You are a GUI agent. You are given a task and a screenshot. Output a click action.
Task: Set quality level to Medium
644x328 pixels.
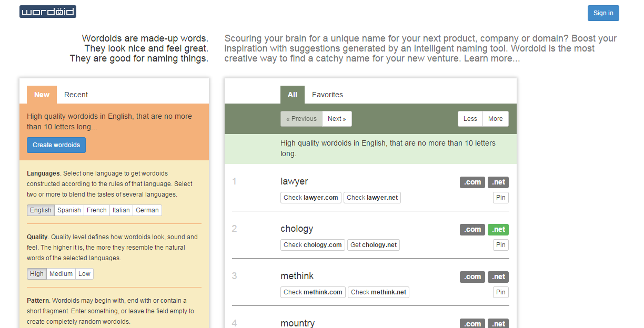coord(61,274)
